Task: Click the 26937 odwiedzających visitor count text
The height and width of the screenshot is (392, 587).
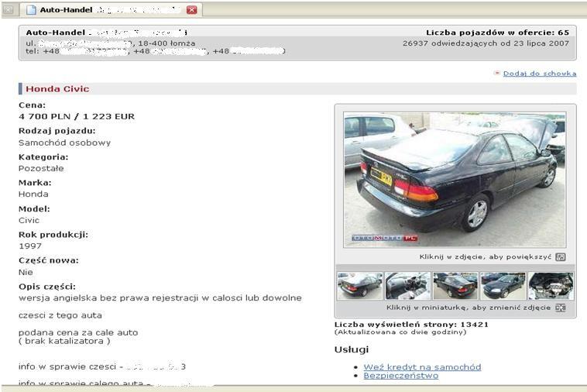Action: tap(486, 43)
